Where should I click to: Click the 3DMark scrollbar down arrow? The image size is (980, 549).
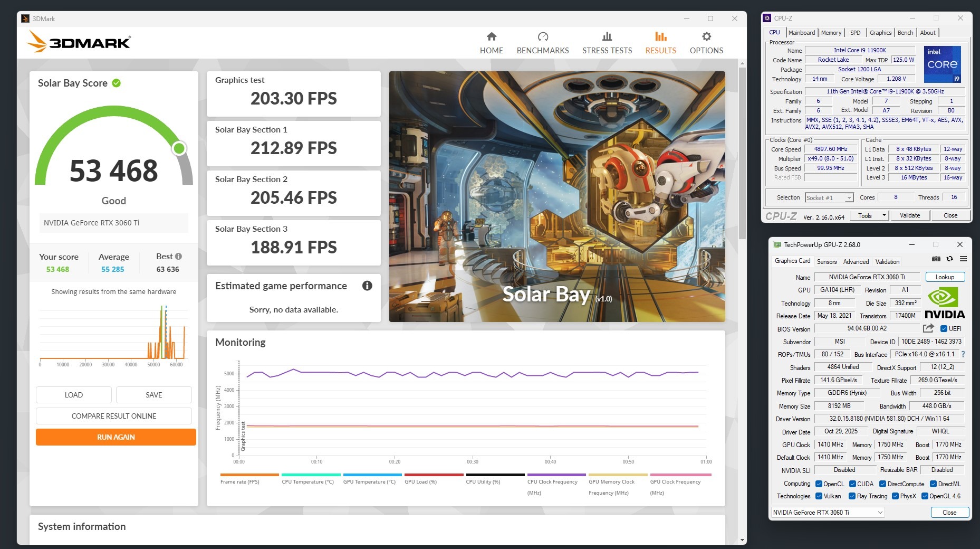[x=743, y=540]
